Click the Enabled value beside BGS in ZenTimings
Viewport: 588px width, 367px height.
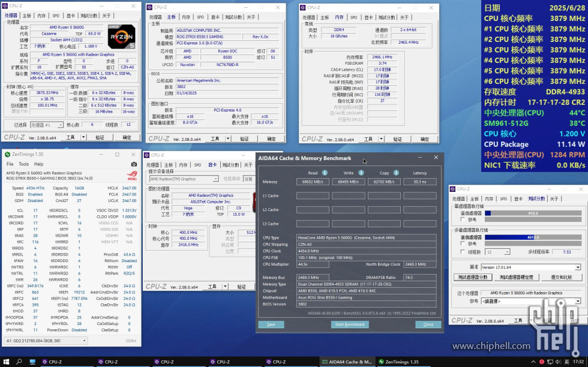(35, 194)
